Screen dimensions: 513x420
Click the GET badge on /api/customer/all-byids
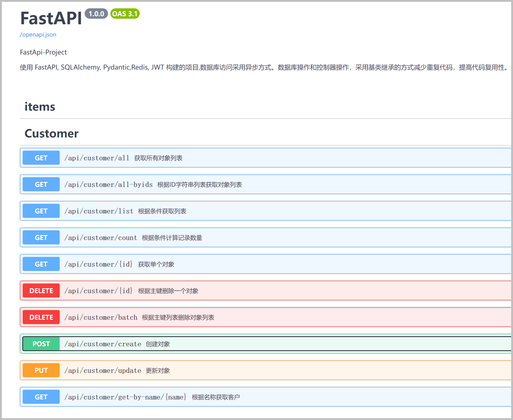click(41, 184)
